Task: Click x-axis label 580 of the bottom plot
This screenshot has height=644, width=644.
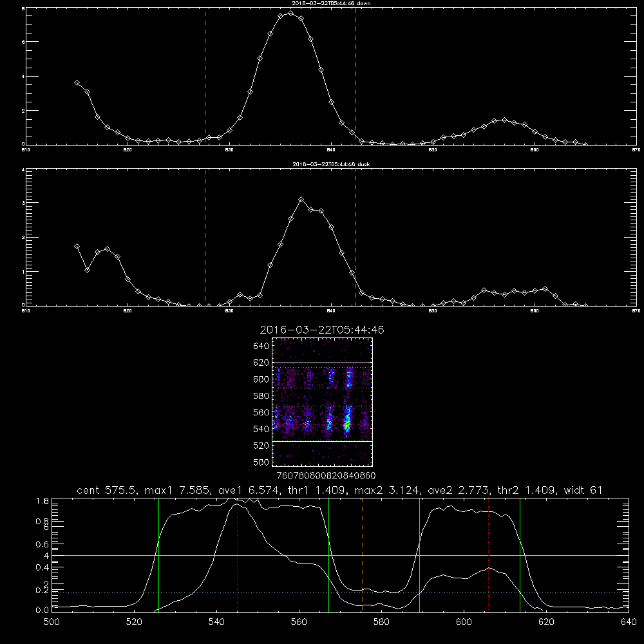Action: [381, 622]
